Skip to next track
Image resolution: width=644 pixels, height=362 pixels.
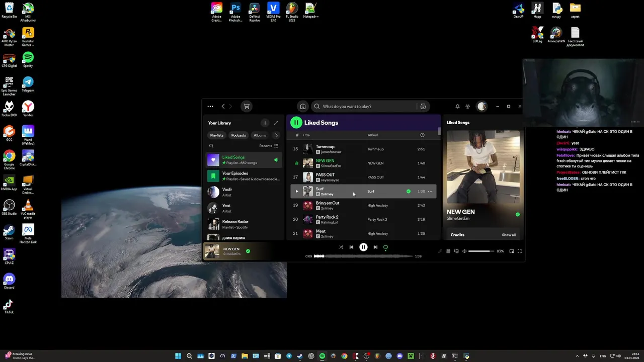coord(375,247)
